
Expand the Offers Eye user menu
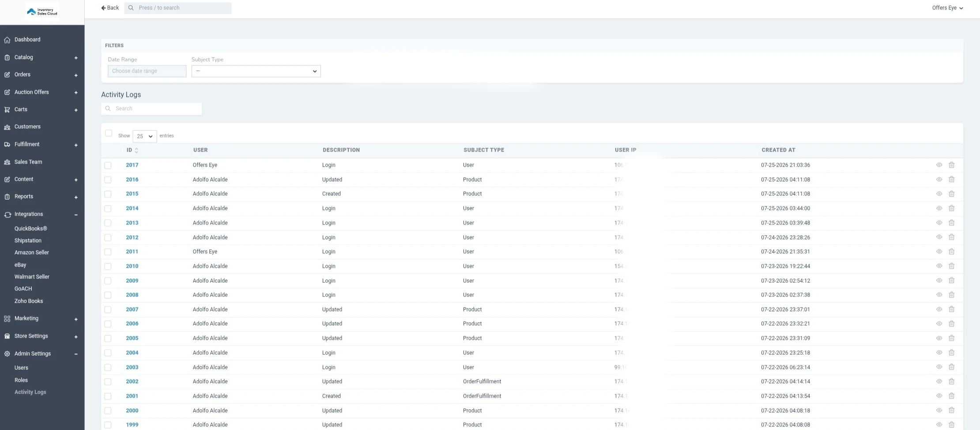pyautogui.click(x=947, y=8)
